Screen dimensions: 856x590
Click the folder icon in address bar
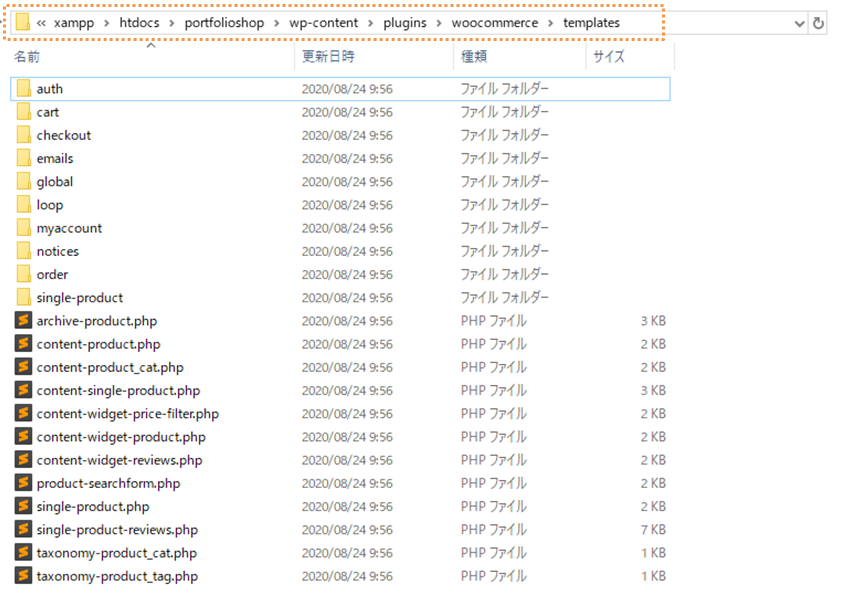click(23, 22)
